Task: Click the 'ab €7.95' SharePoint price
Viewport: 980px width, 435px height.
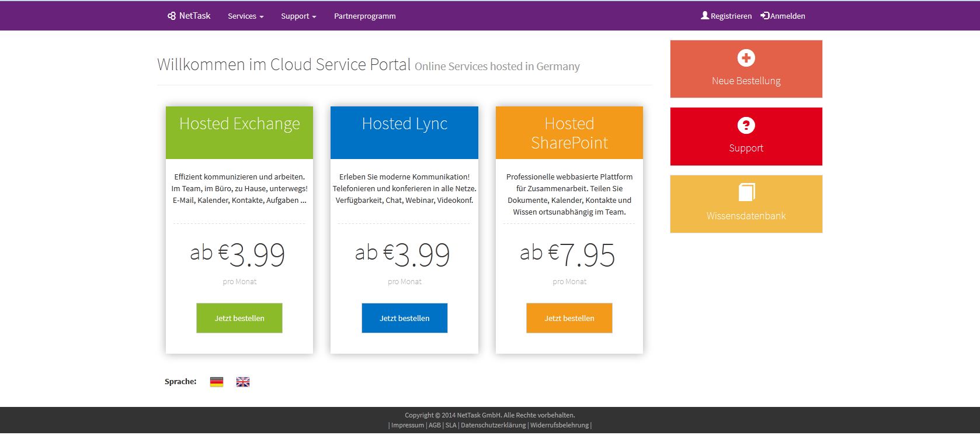Action: [568, 254]
